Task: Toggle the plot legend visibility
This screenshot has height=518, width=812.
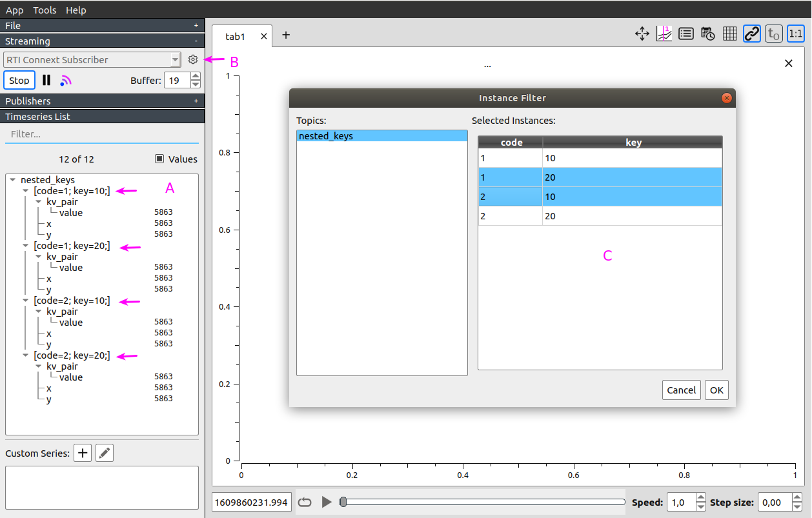Action: pyautogui.click(x=685, y=33)
